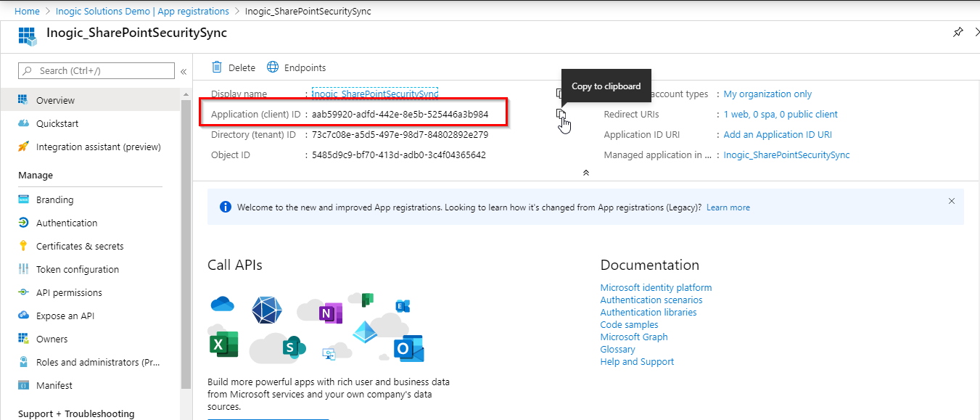
Task: Click the Delete button in toolbar
Action: click(233, 67)
